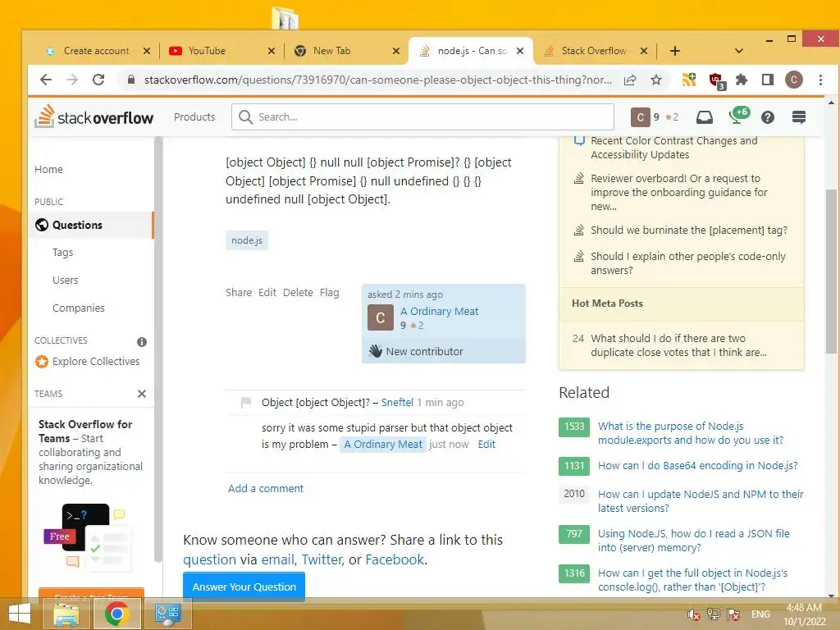Click Share under the question
Screen dimensions: 840x630
(x=239, y=293)
